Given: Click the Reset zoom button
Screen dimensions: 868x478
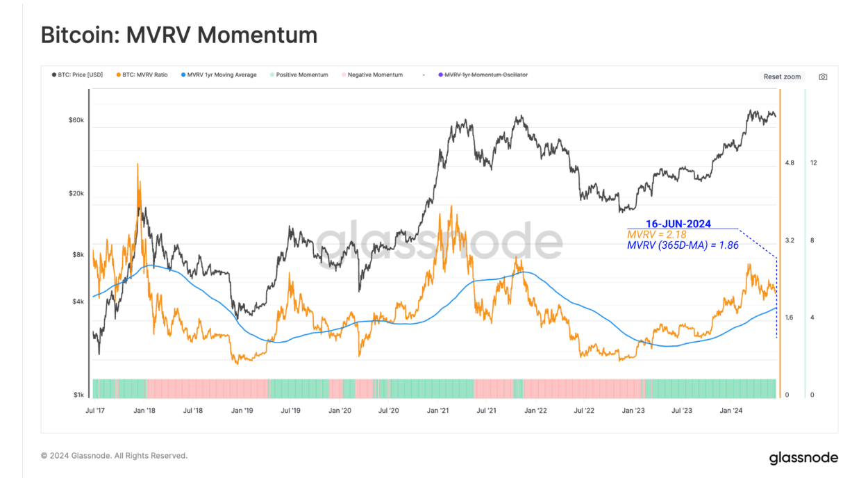Looking at the screenshot, I should (782, 77).
